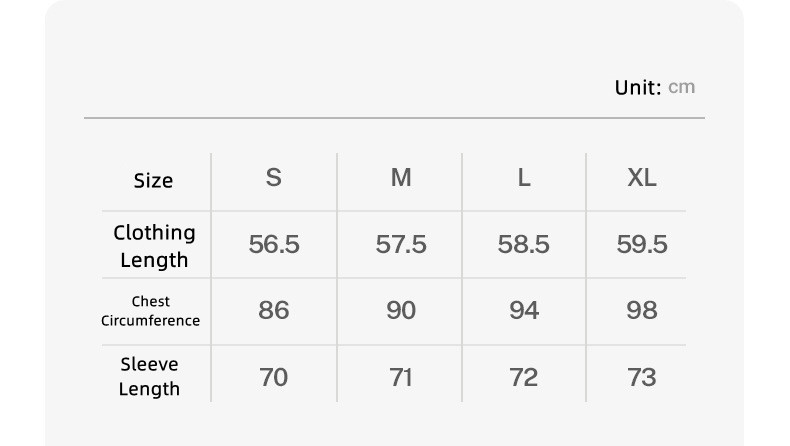Select the chest value 98
The height and width of the screenshot is (446, 790).
[642, 311]
